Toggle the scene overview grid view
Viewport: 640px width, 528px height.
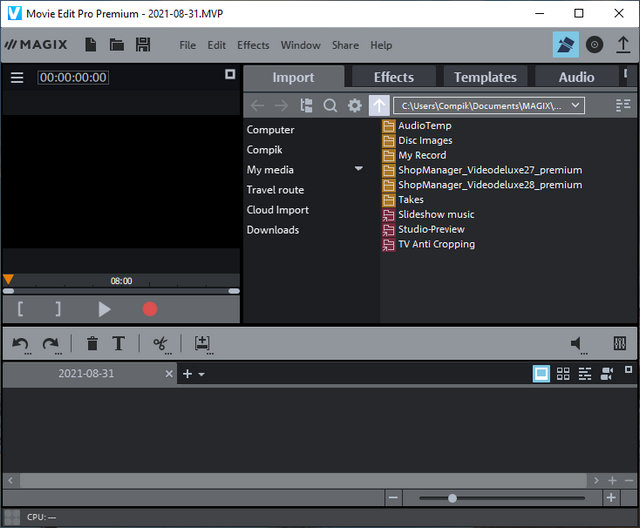point(563,373)
